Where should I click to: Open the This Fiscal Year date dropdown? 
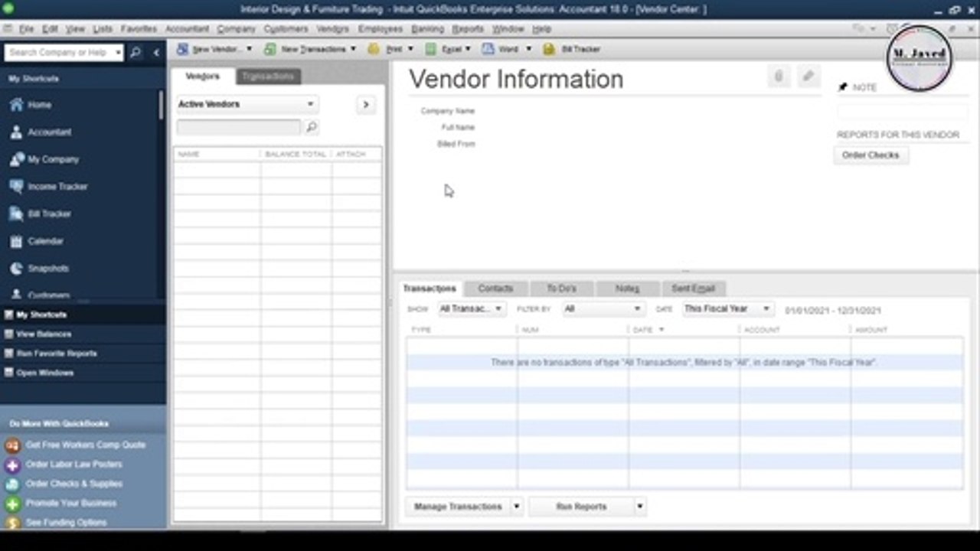click(727, 309)
